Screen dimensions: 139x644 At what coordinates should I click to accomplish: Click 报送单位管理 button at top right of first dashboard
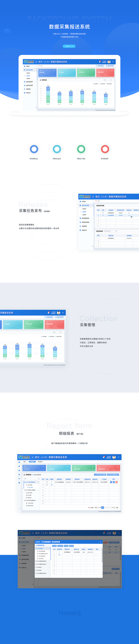[x=110, y=66]
